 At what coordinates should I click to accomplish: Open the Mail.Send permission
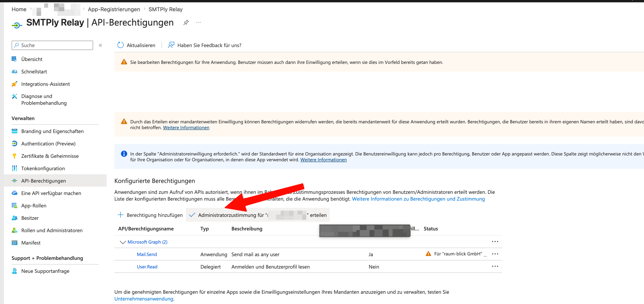[147, 254]
